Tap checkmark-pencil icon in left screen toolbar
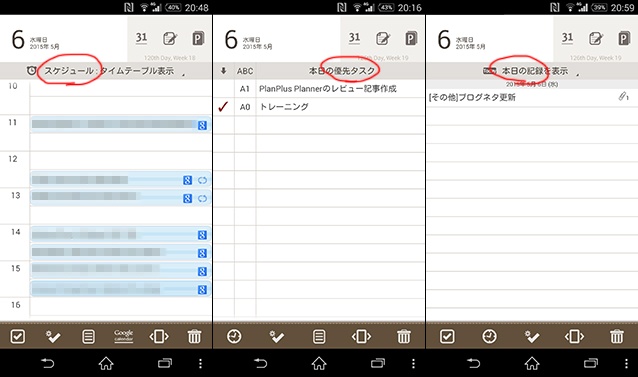Viewport: 638px width, 377px height. pos(53,336)
